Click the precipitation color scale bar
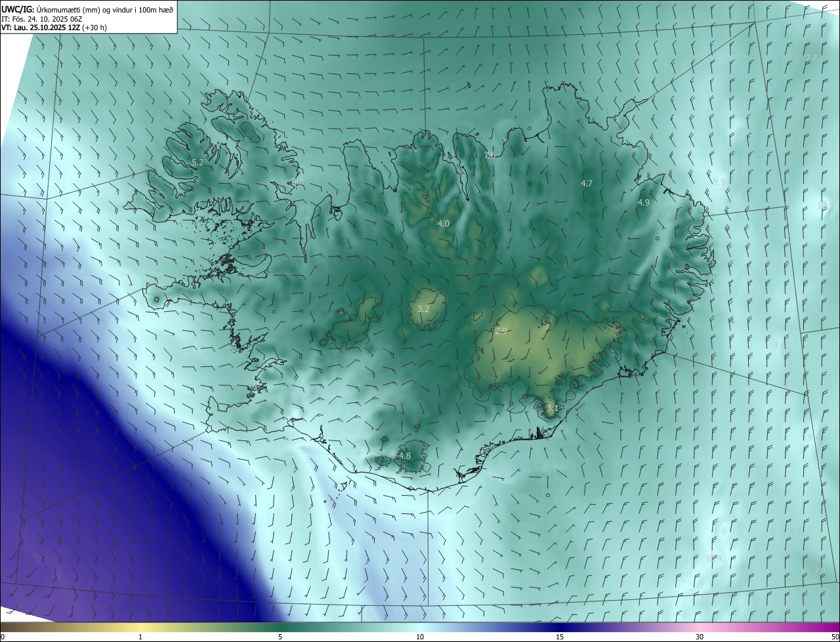 [420, 627]
